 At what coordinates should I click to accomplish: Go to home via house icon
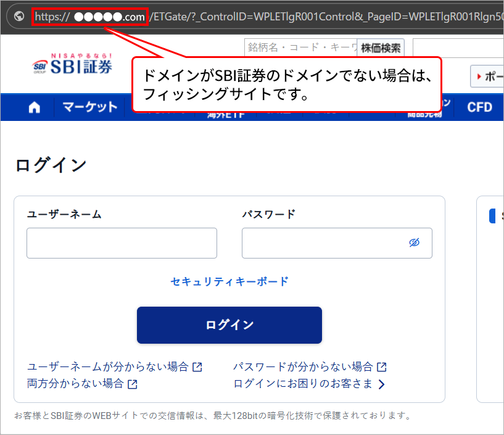[x=35, y=107]
